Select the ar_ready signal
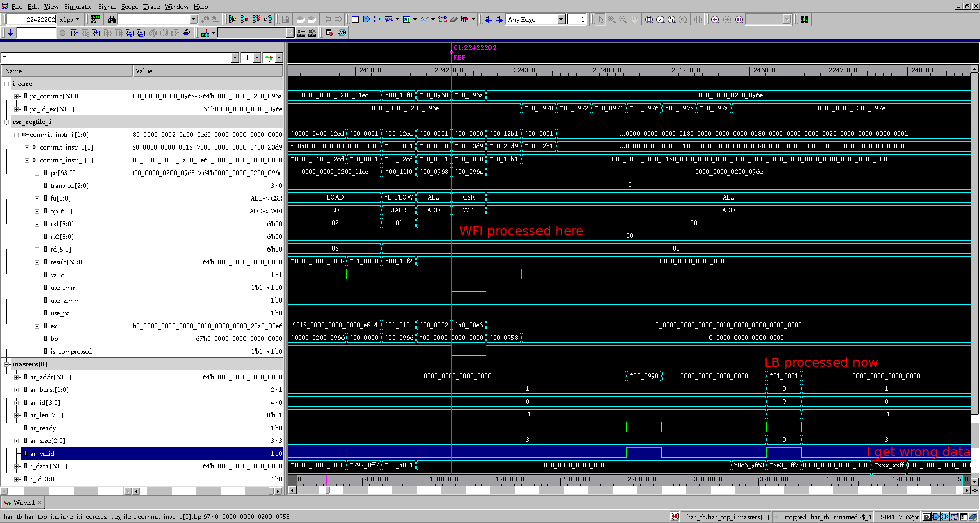Screen dimensions: 980x523 [43, 428]
